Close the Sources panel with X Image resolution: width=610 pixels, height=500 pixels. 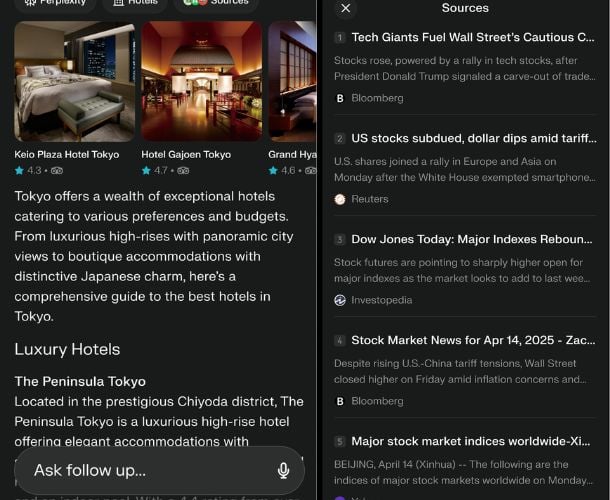pos(345,8)
